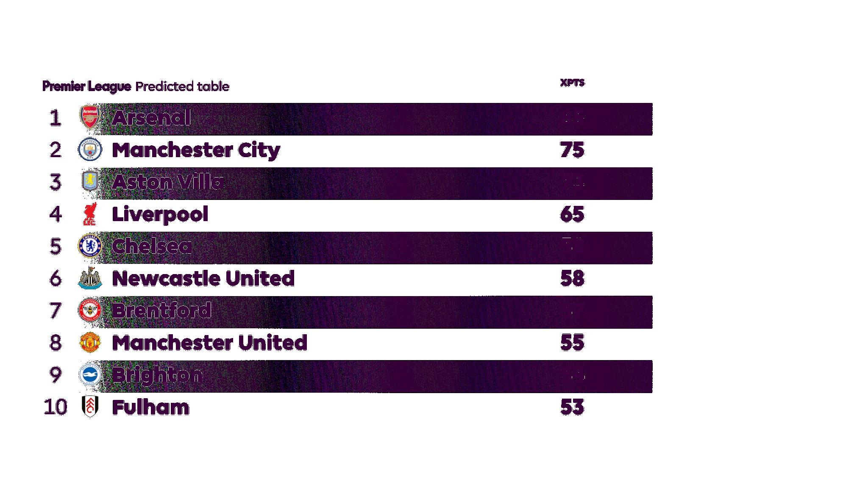Click the Fulham team name
868x488 pixels.
click(150, 408)
